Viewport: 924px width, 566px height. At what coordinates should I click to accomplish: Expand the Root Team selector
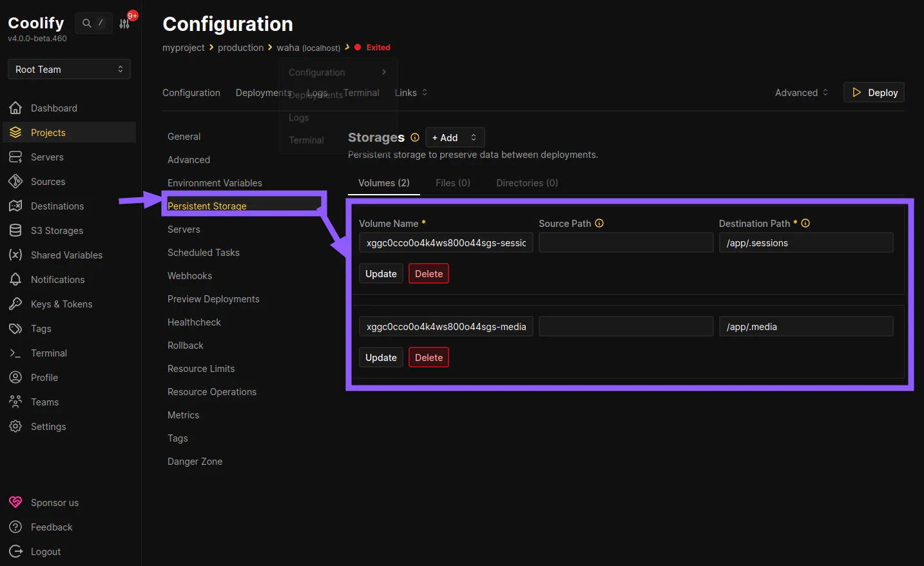point(69,70)
